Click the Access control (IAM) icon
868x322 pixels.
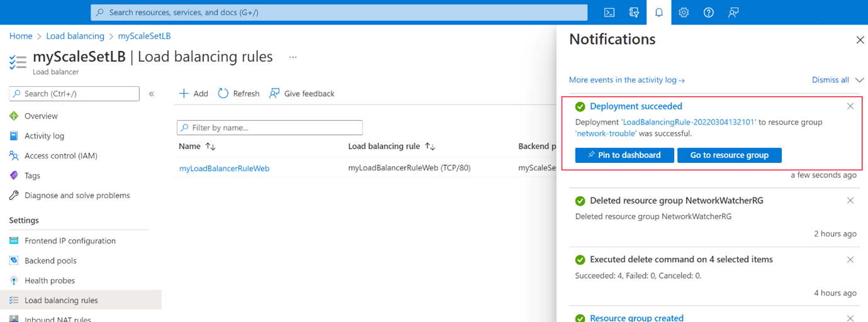(x=14, y=156)
